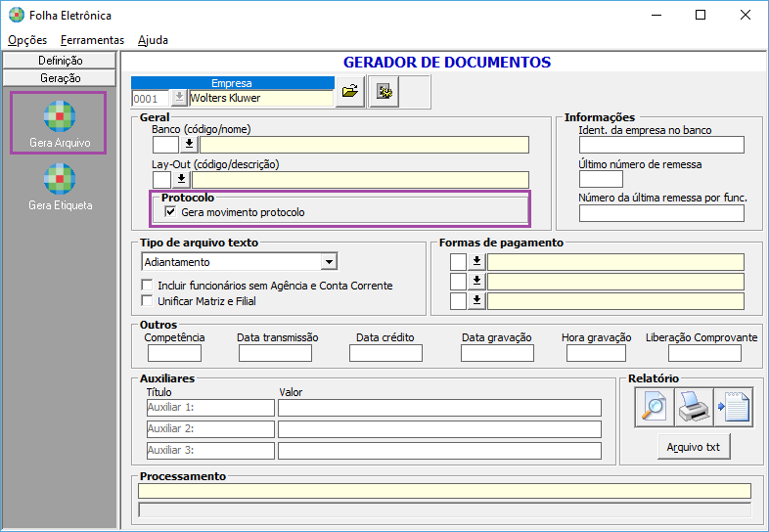Open the Lay-Out code lookup arrow
This screenshot has width=769, height=532.
pyautogui.click(x=181, y=180)
